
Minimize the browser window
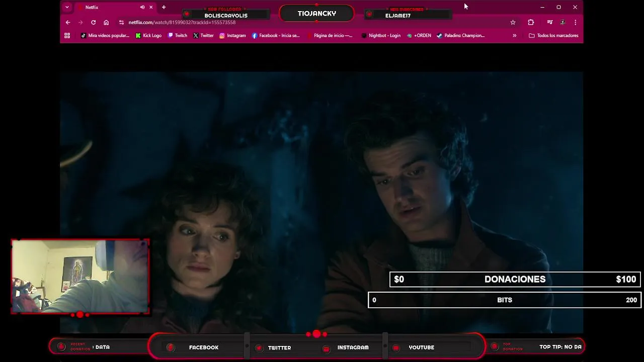click(542, 7)
